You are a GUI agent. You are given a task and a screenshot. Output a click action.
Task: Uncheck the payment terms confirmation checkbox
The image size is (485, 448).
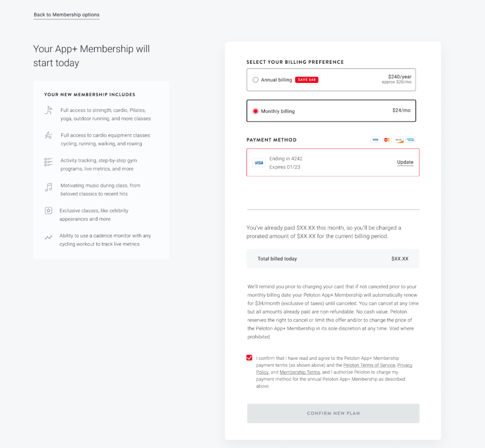coord(249,358)
